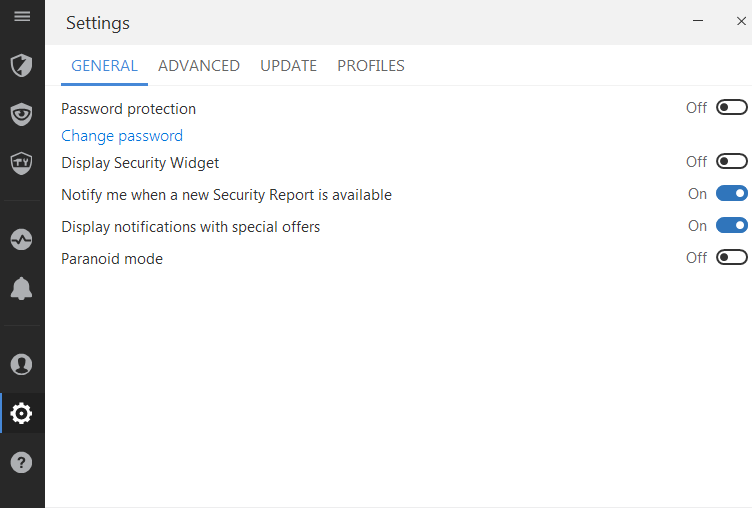
Task: Open the Help question mark icon
Action: coord(21,462)
